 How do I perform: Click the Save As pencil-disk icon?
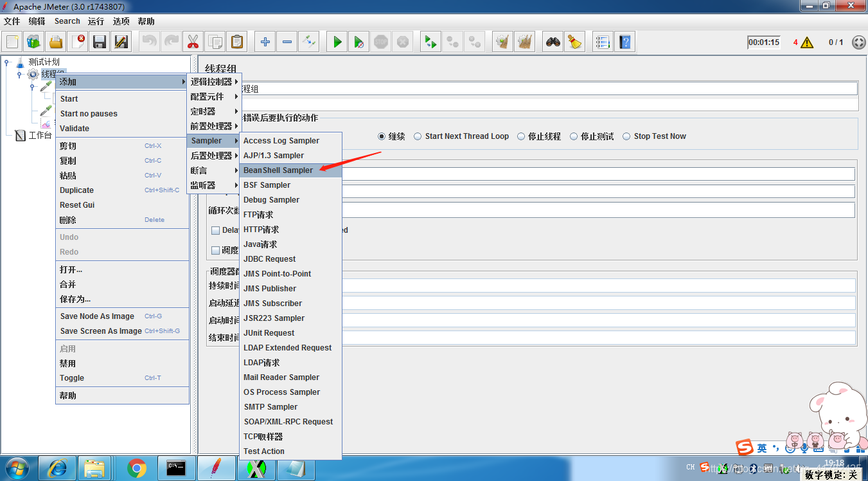[x=121, y=42]
